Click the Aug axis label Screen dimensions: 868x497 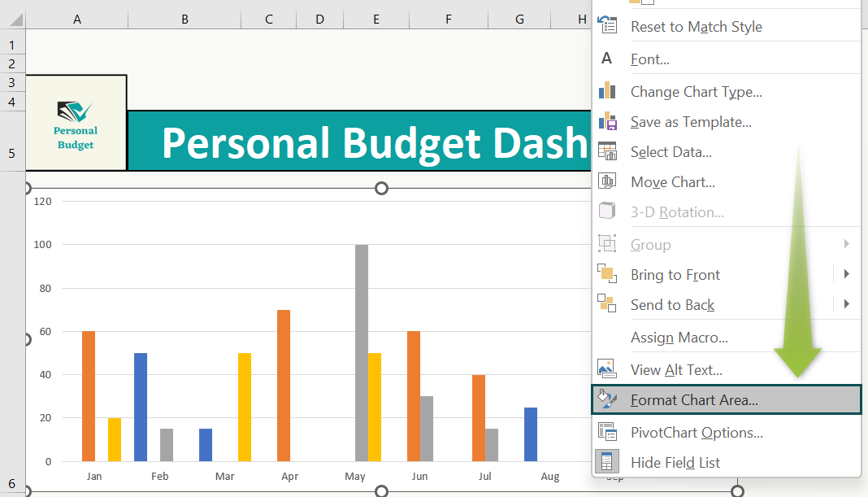(550, 477)
